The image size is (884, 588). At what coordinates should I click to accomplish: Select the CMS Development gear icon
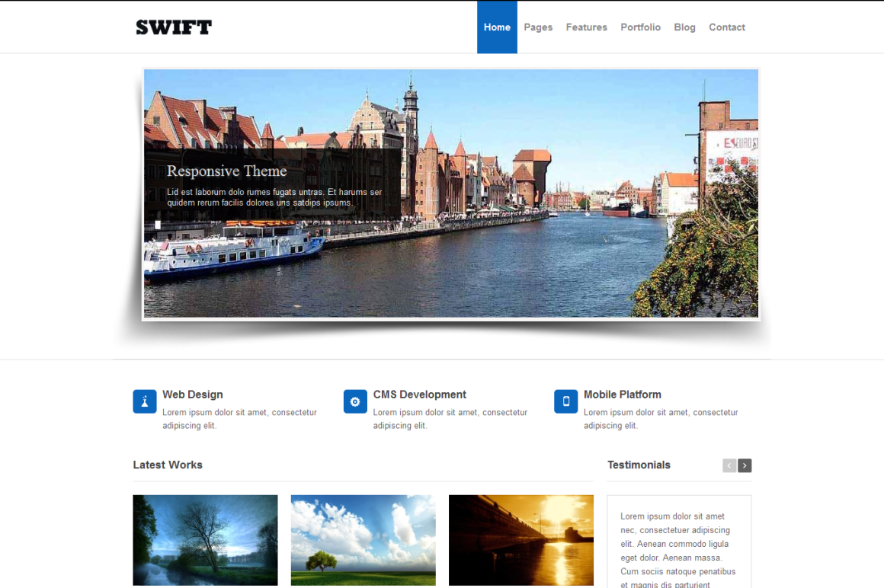pyautogui.click(x=355, y=401)
